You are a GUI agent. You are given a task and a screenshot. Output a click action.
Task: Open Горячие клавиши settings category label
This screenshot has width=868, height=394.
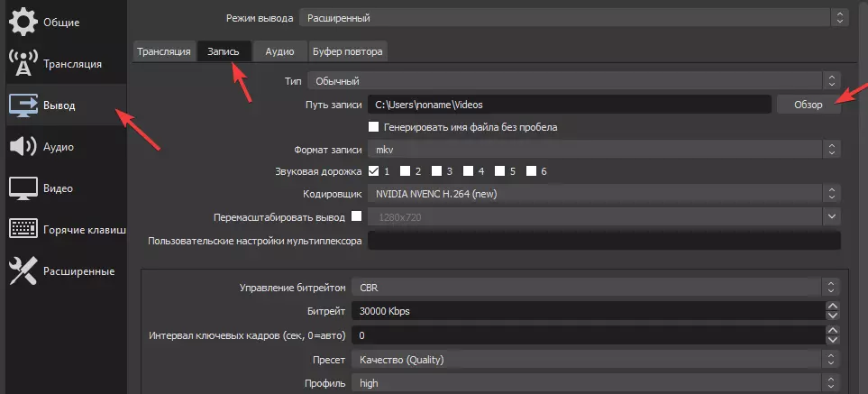(85, 230)
